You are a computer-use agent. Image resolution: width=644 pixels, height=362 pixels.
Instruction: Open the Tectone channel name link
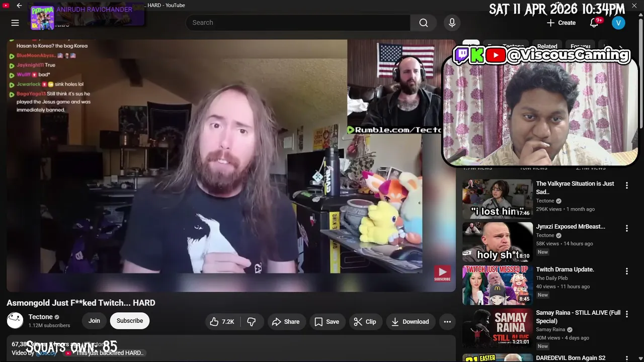click(x=41, y=317)
